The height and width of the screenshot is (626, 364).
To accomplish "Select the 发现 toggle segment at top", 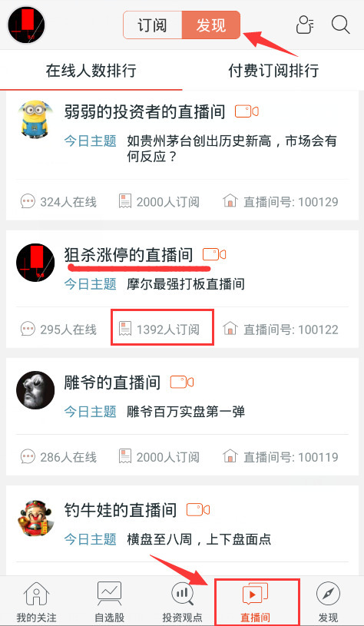I will pyautogui.click(x=211, y=25).
